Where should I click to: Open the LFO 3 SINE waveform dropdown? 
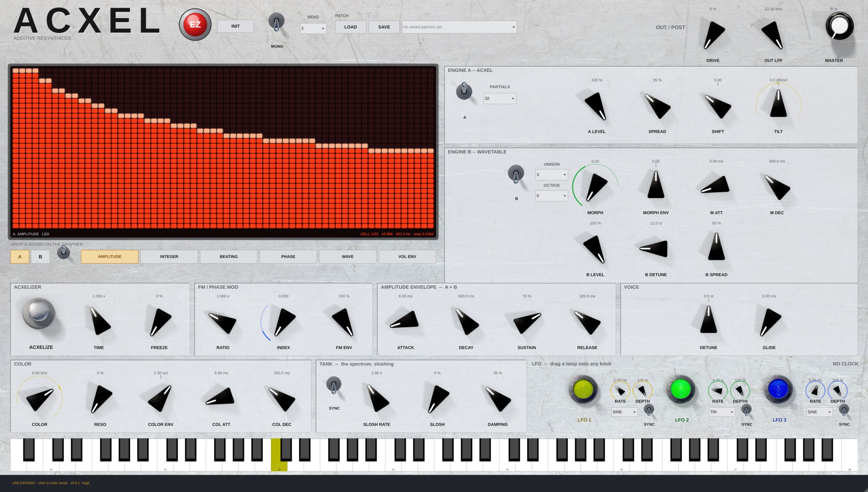[x=819, y=412]
